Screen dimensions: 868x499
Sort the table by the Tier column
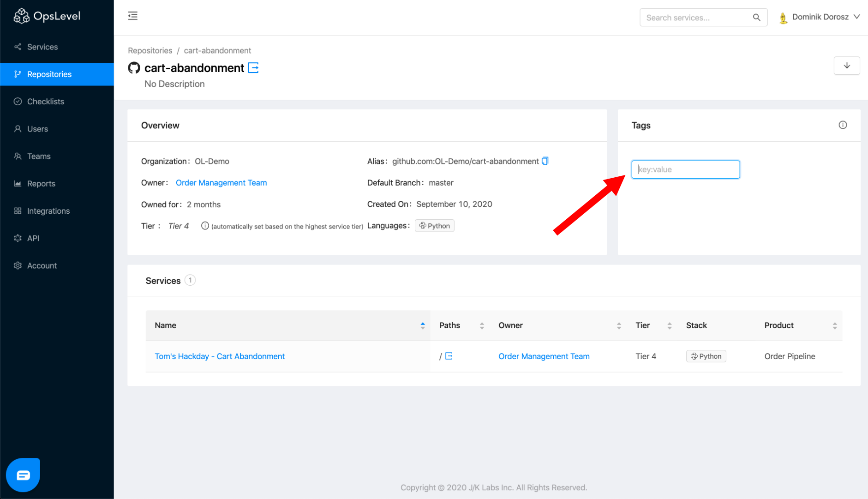(x=652, y=325)
